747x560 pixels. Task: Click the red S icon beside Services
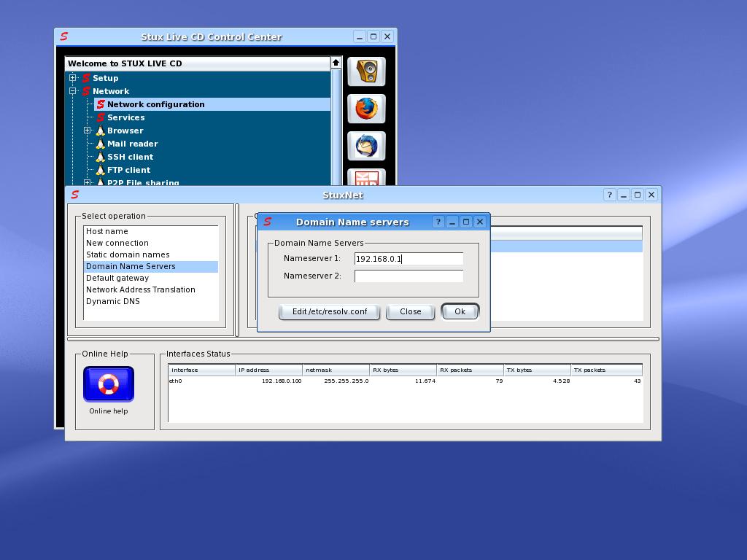(x=101, y=117)
